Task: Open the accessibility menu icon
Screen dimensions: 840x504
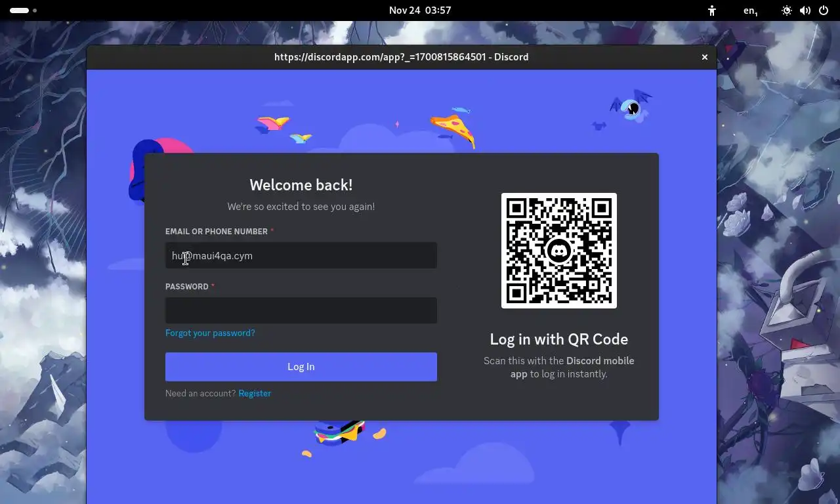Action: coord(712,10)
